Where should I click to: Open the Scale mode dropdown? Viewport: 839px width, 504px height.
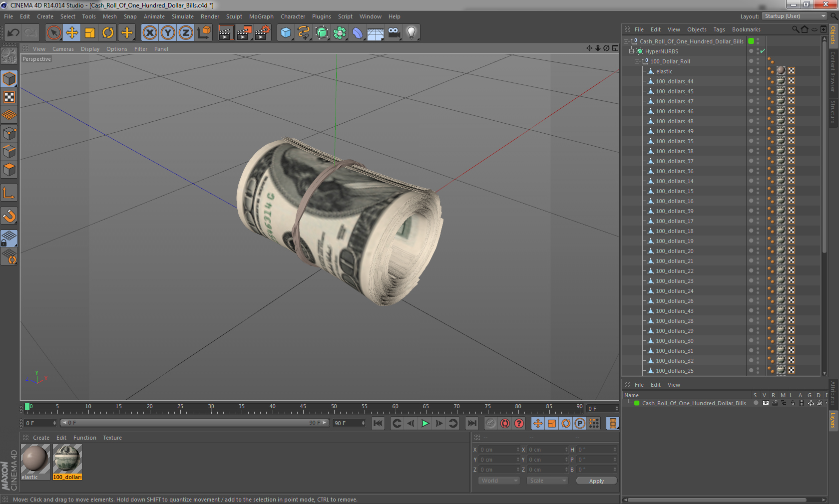(547, 481)
